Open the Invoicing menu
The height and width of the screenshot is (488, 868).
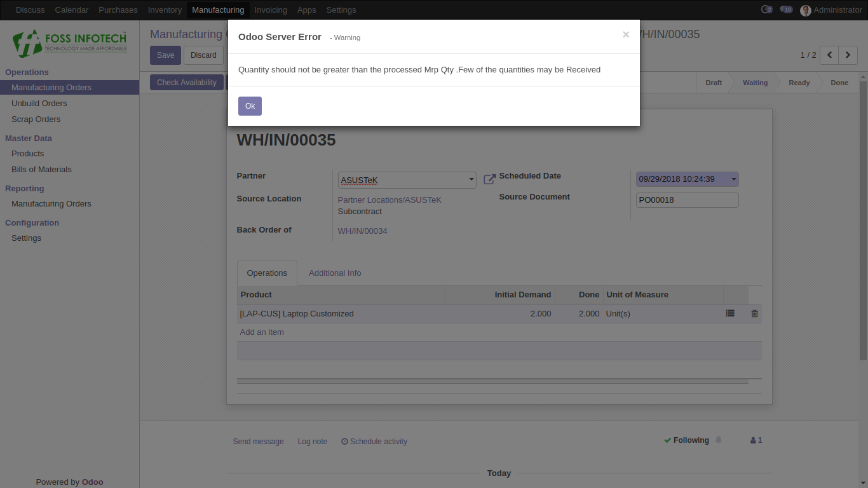coord(271,10)
